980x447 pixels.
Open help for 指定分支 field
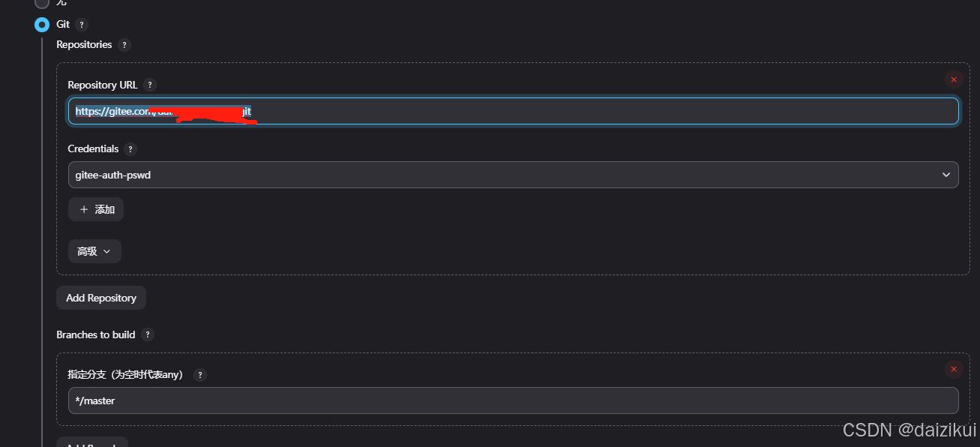[x=199, y=374]
